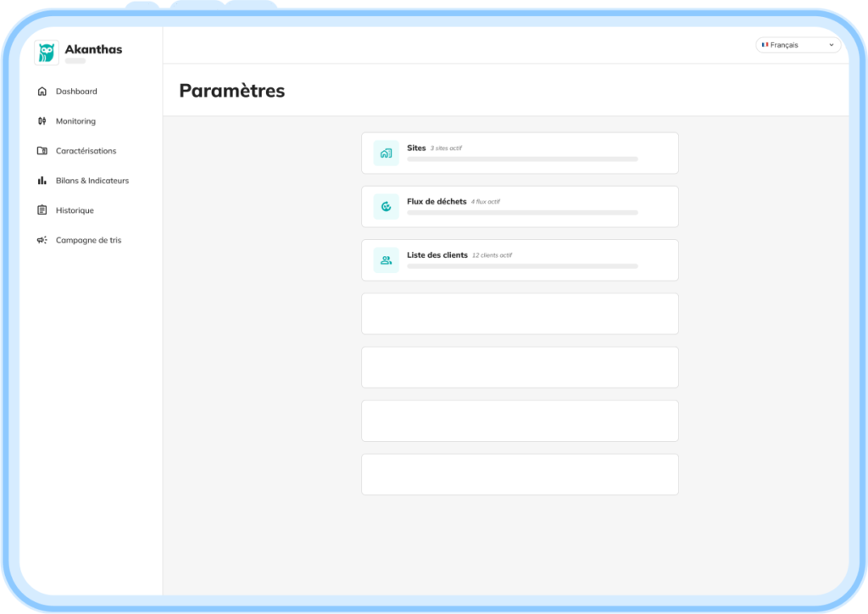Viewport: 868px width, 614px height.
Task: Click the Sites card progress bar
Action: [522, 159]
